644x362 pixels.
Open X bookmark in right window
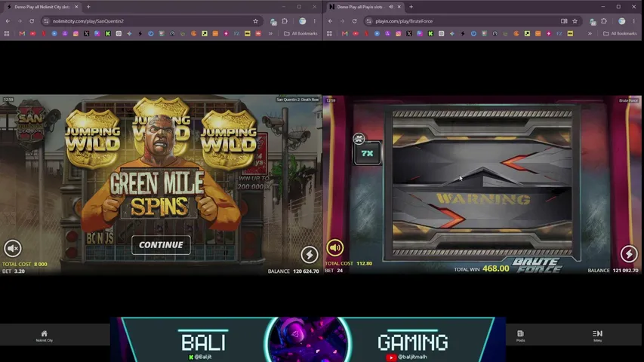(x=409, y=34)
